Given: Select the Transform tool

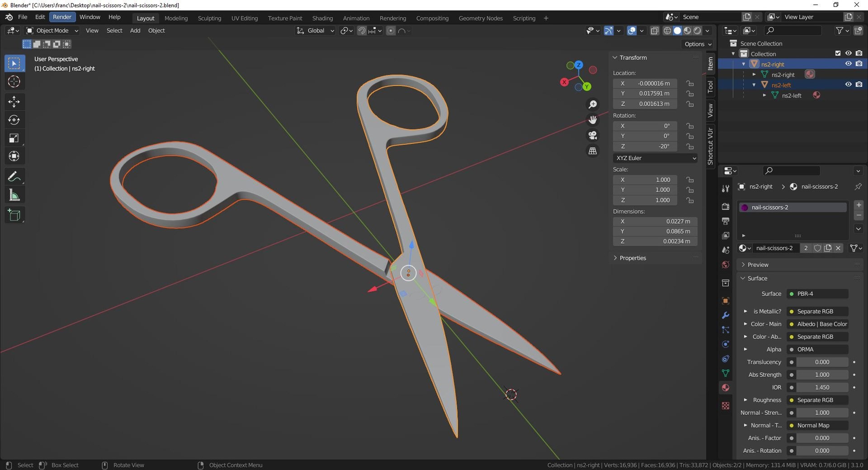Looking at the screenshot, I should pyautogui.click(x=14, y=157).
